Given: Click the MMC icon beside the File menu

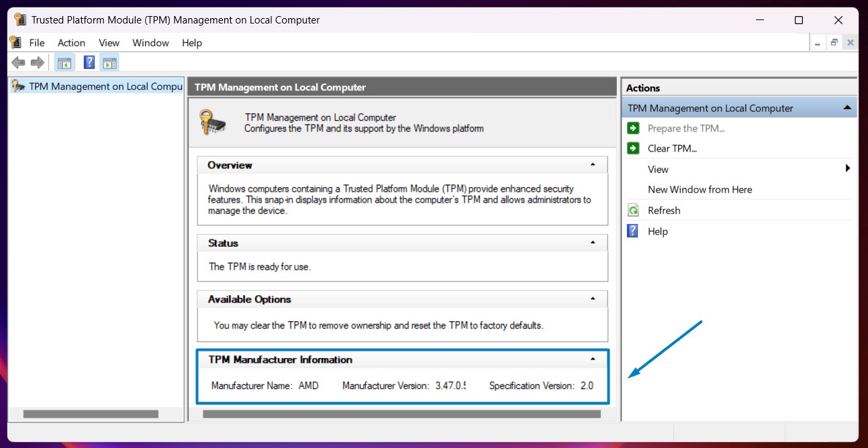Looking at the screenshot, I should pos(15,42).
